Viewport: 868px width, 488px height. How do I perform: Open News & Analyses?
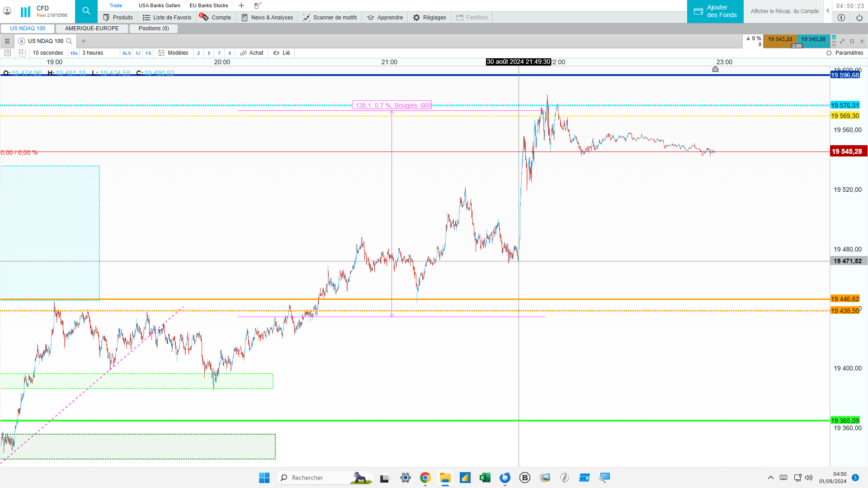point(267,18)
